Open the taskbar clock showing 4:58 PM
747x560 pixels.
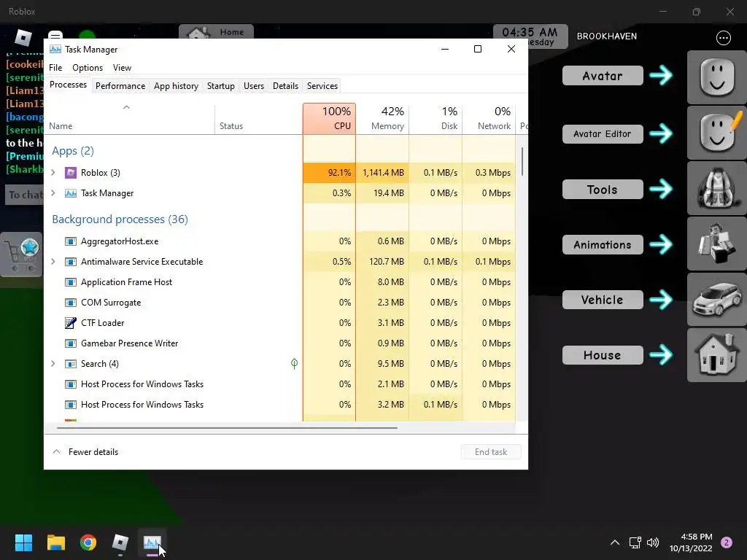(x=692, y=542)
